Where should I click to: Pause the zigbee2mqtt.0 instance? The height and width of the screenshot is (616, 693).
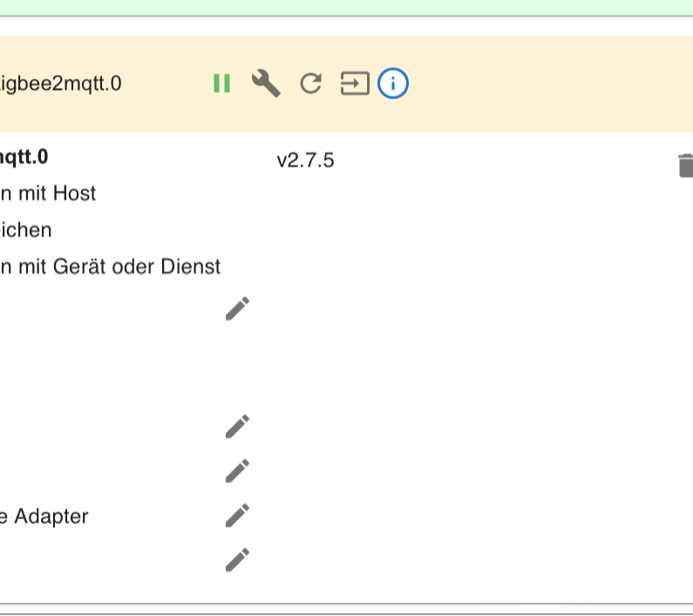pyautogui.click(x=222, y=83)
